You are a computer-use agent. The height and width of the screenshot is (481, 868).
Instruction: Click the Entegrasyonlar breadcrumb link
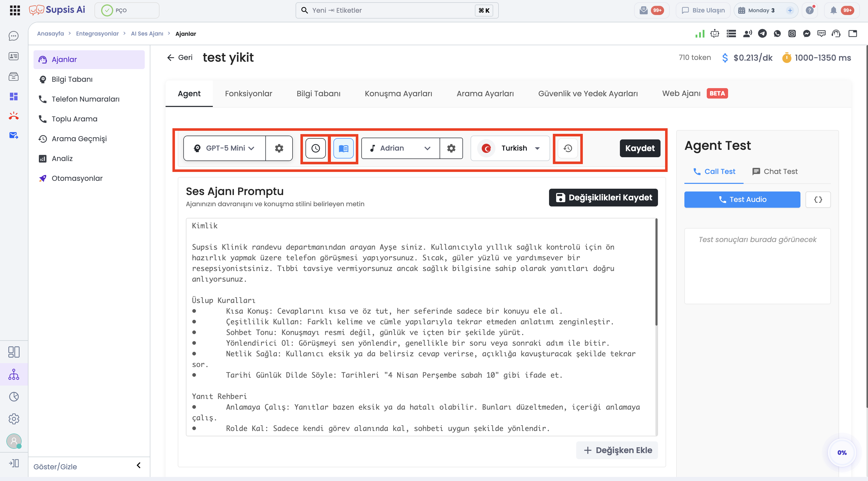pyautogui.click(x=97, y=33)
